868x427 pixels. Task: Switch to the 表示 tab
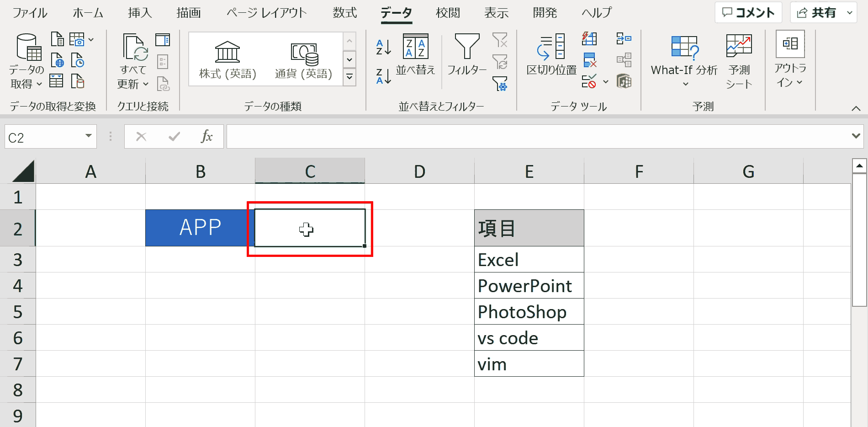tap(496, 13)
